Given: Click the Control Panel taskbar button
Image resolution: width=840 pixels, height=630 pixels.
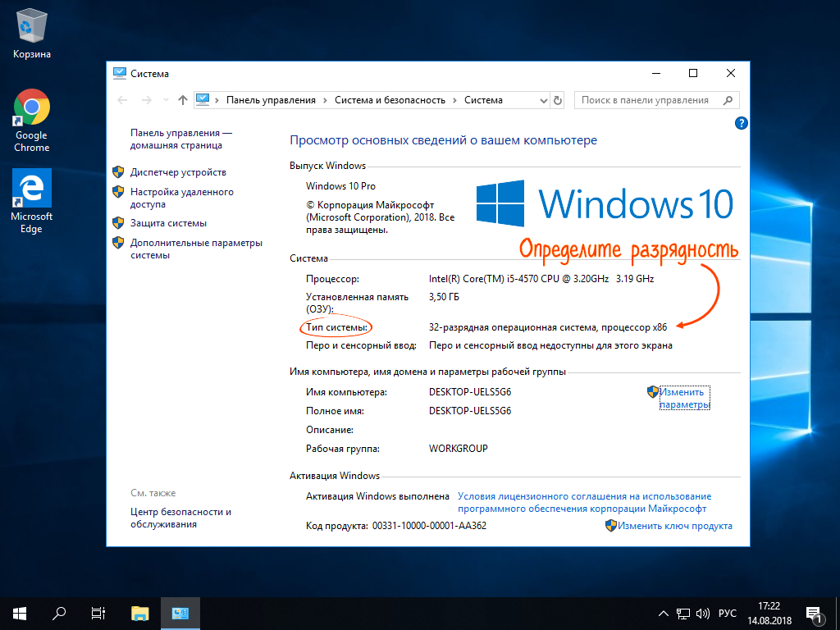Looking at the screenshot, I should point(180,614).
